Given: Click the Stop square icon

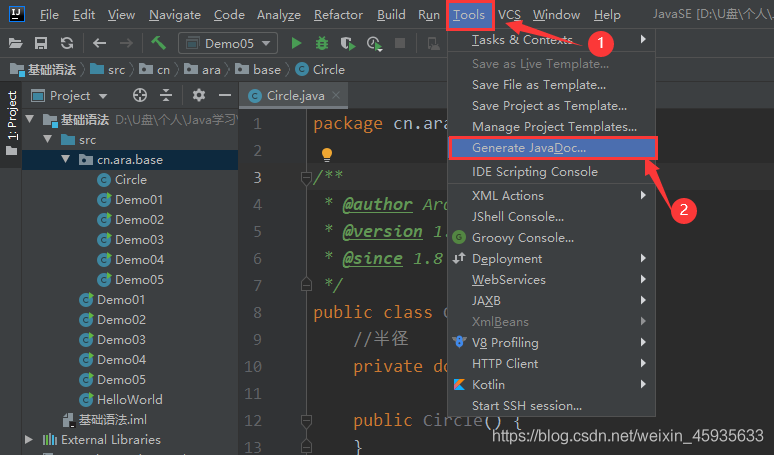Looking at the screenshot, I should (400, 43).
